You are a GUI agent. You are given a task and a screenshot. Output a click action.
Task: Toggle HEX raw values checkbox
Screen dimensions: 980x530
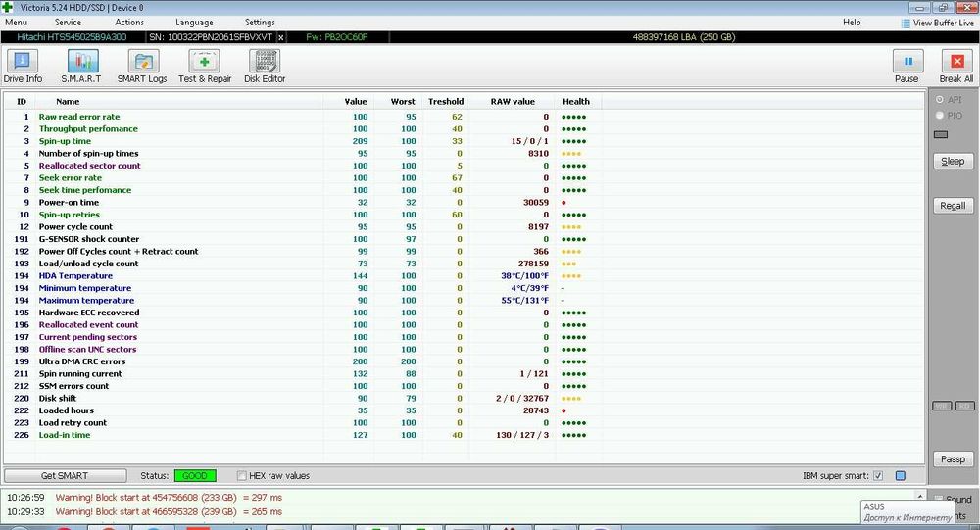[x=241, y=475]
